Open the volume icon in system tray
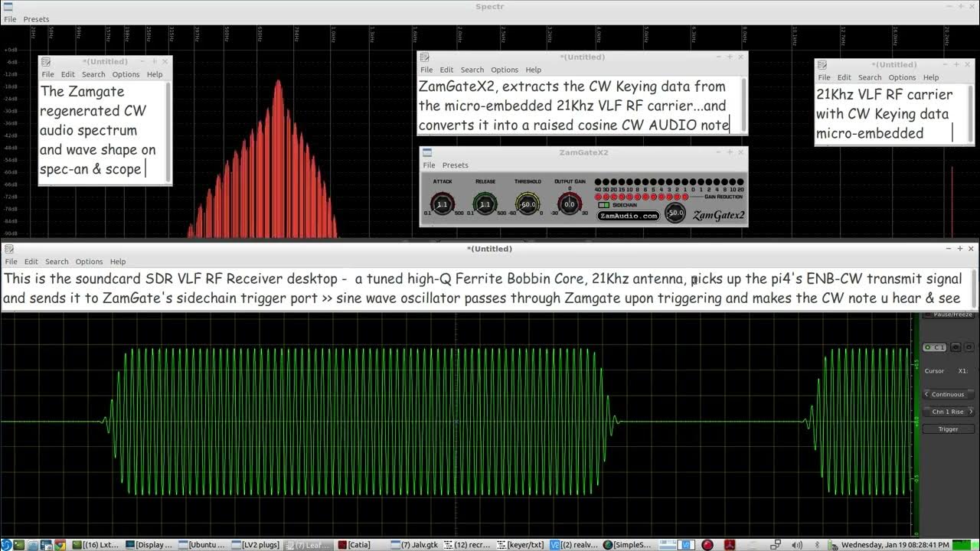The width and height of the screenshot is (980, 551). pos(798,545)
